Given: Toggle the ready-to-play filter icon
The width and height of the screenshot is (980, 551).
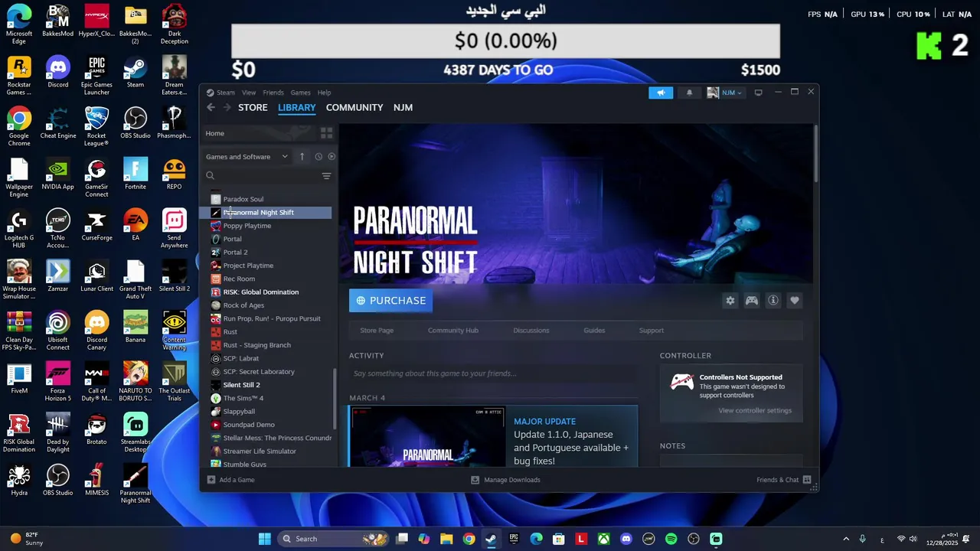Looking at the screenshot, I should [332, 157].
